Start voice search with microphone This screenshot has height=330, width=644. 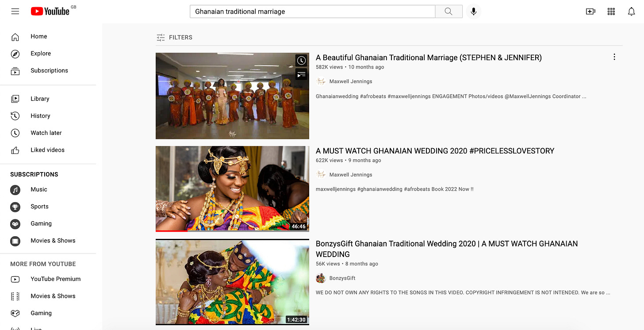click(x=473, y=12)
